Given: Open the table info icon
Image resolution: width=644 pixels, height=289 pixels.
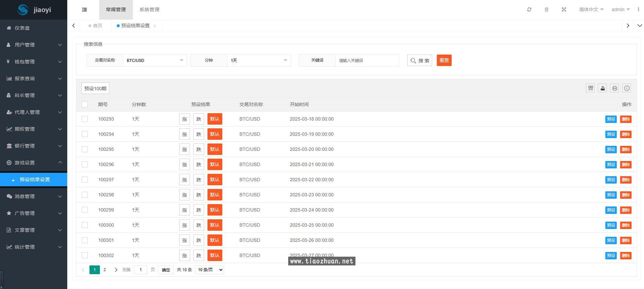Looking at the screenshot, I should pyautogui.click(x=627, y=88).
